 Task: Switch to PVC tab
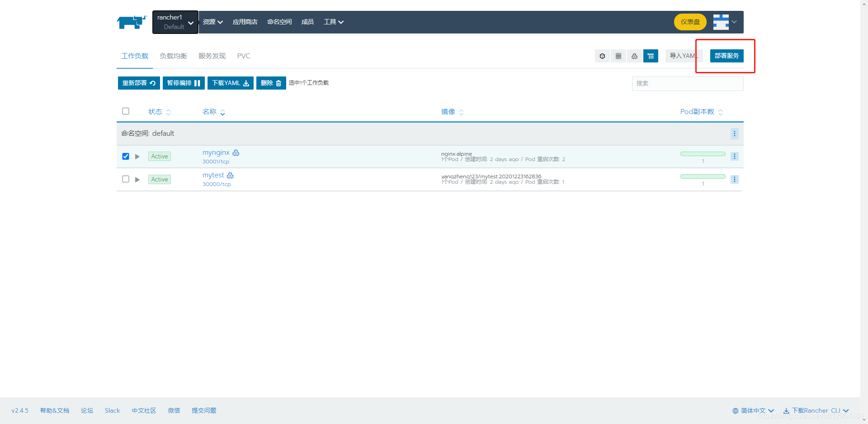[x=244, y=56]
